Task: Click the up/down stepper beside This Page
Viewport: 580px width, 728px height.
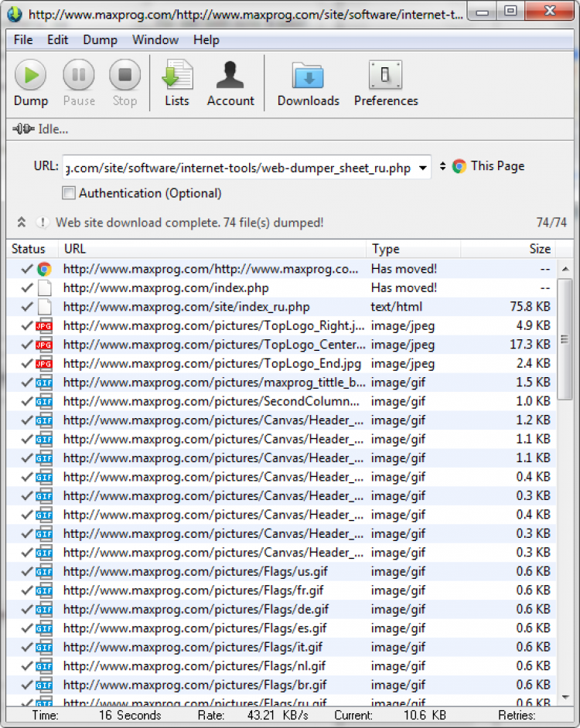Action: [442, 165]
